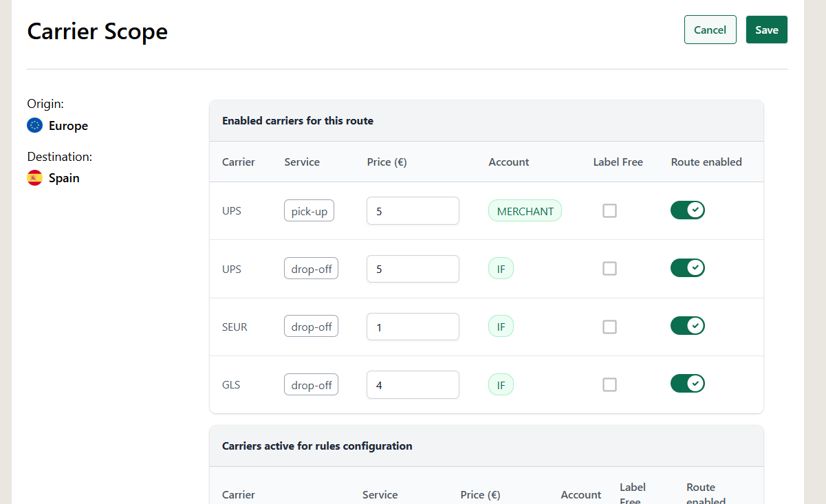Tick Label Free checkbox for GLS row
The height and width of the screenshot is (504, 826).
tap(609, 384)
